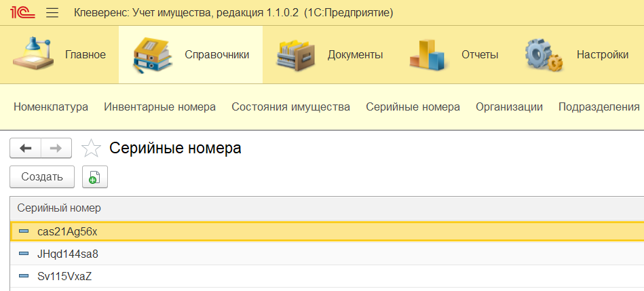Click the binders Справочники icon
This screenshot has height=291, width=644.
(x=151, y=55)
